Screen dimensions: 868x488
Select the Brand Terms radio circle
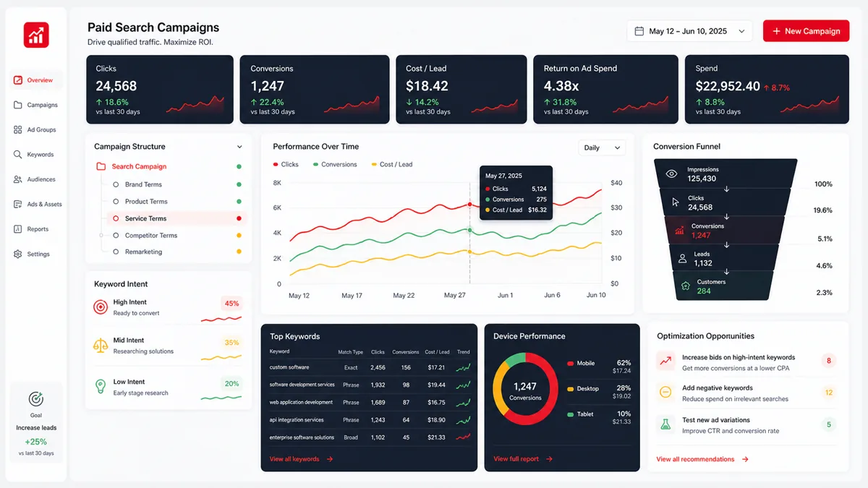[116, 184]
